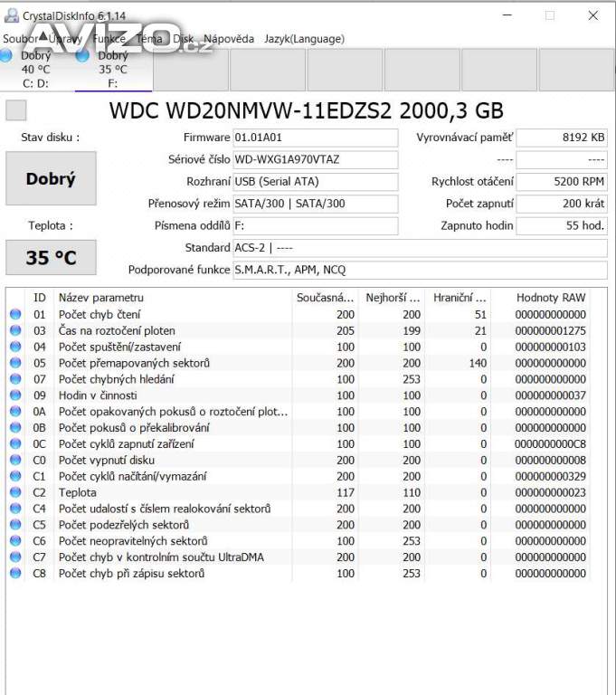
Task: Click current value 117 in Teplota row
Action: 346,492
